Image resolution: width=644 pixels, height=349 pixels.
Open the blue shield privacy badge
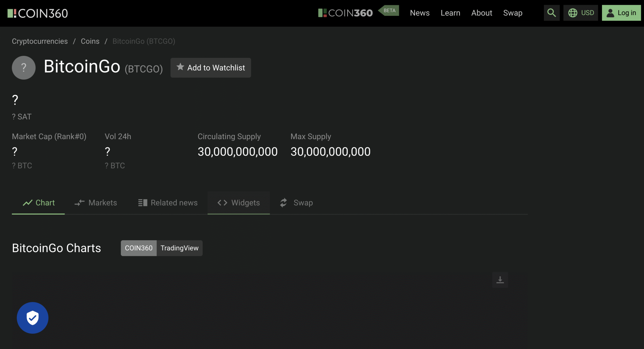(32, 318)
